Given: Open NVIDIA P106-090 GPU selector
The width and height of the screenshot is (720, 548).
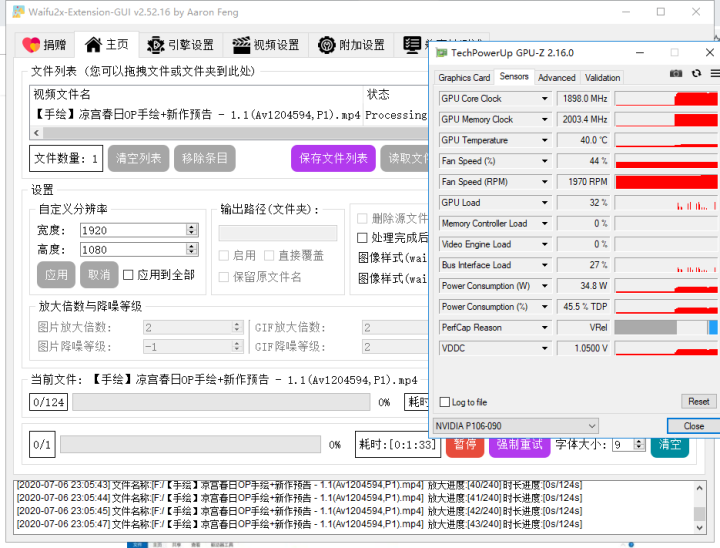Looking at the screenshot, I should coord(516,426).
